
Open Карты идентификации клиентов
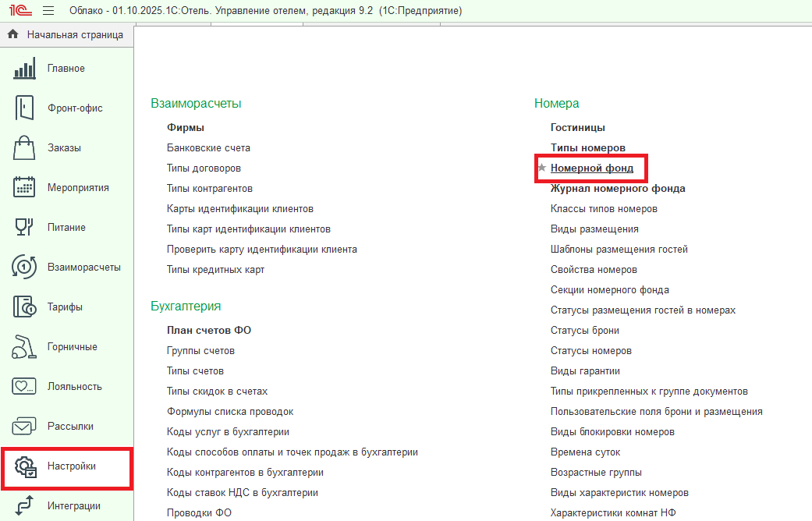coord(239,209)
